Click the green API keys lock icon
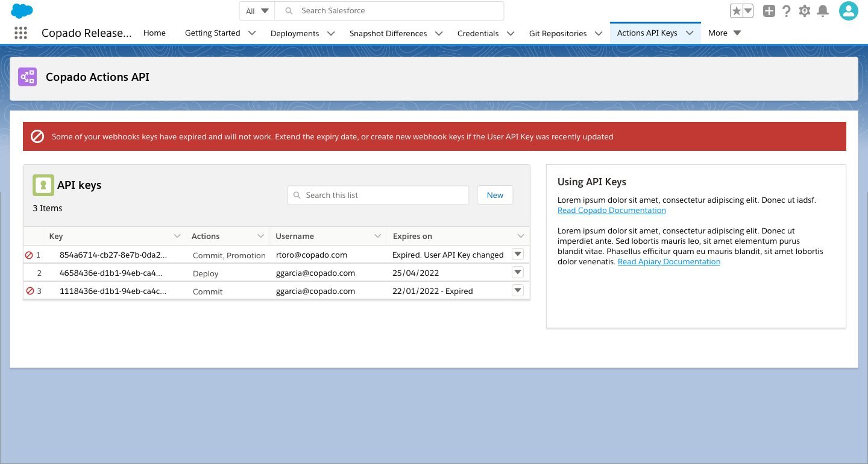Image resolution: width=868 pixels, height=464 pixels. click(x=43, y=185)
